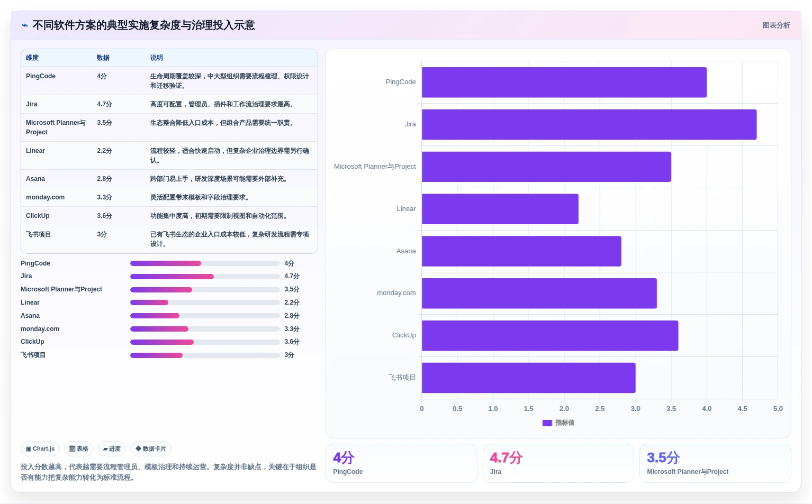
Task: Click the monday.com progress bar
Action: point(205,329)
